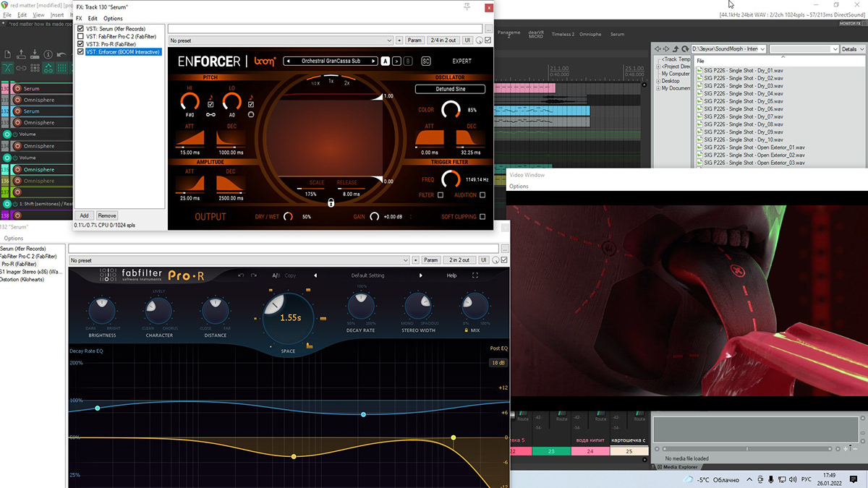Click REAPER undo arrow toolbar icon
Screen dimensions: 868x488
tap(61, 54)
